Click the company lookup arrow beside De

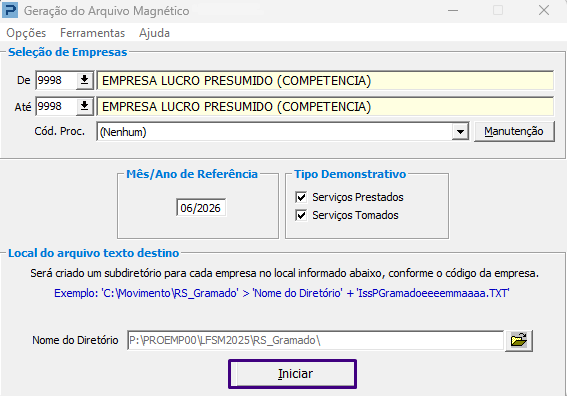tap(85, 80)
